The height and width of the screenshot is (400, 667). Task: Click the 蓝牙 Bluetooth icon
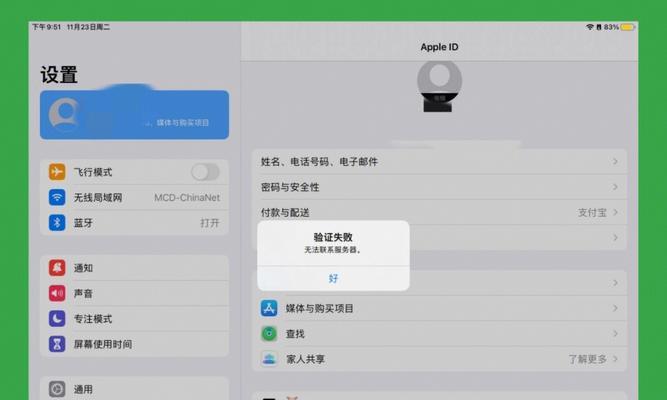coord(57,223)
